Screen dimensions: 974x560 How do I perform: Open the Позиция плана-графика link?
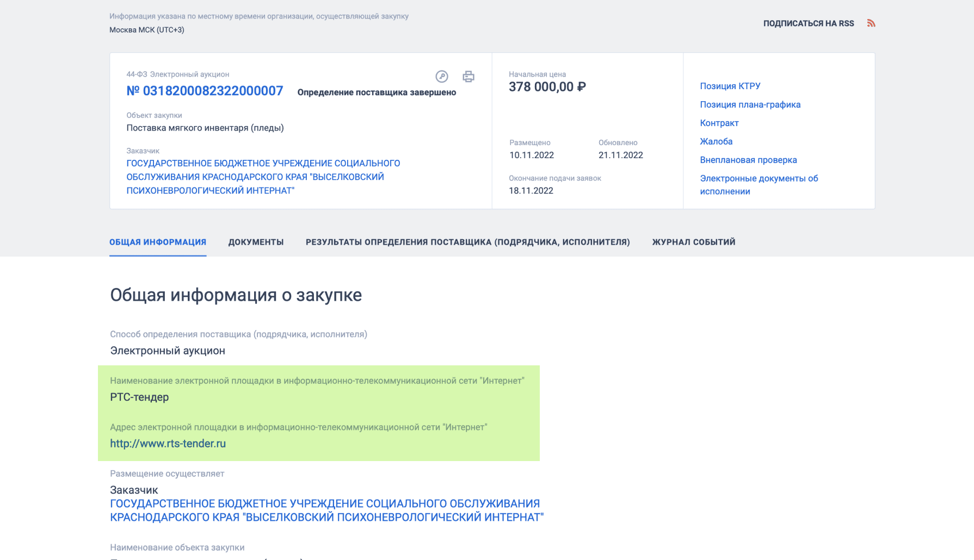coord(750,104)
